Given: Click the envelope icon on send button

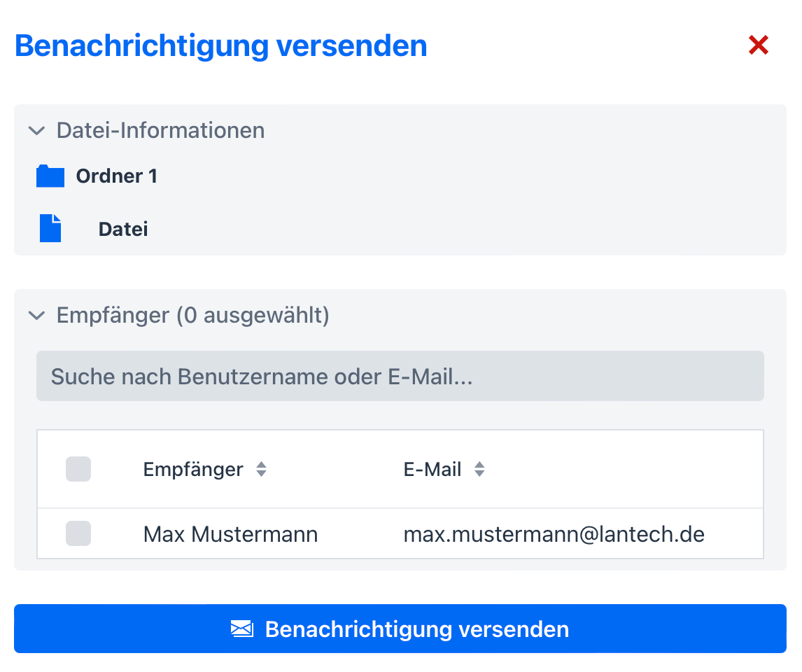Looking at the screenshot, I should click(x=241, y=629).
